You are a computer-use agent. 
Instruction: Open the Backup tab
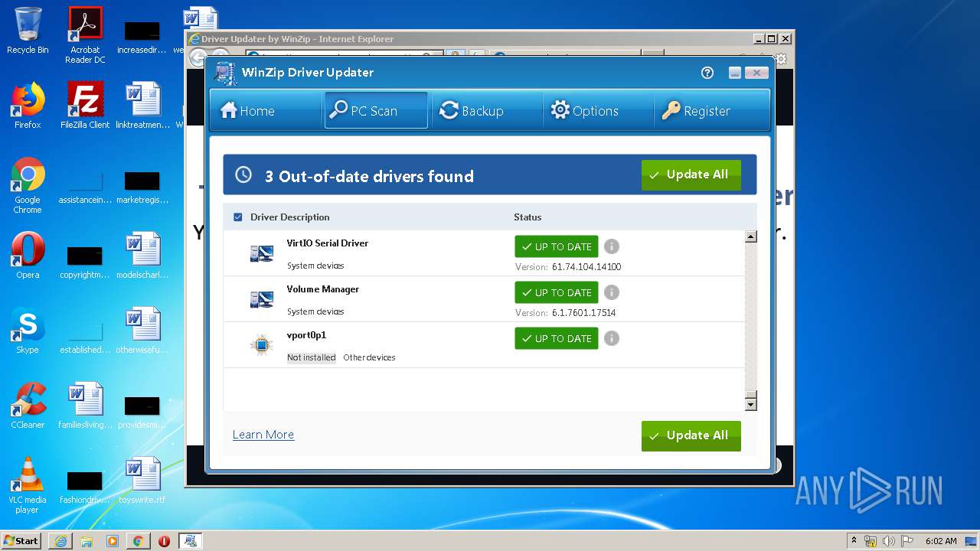click(x=487, y=111)
